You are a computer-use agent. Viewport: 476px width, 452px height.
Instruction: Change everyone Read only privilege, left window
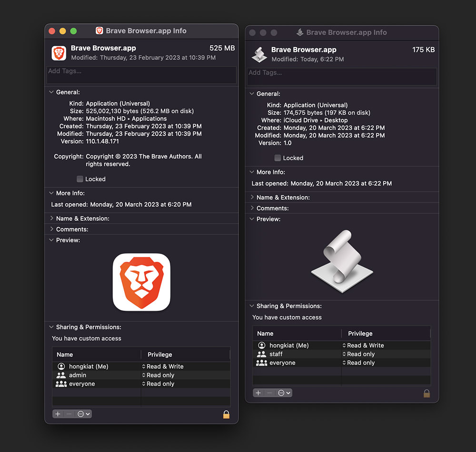tap(158, 384)
